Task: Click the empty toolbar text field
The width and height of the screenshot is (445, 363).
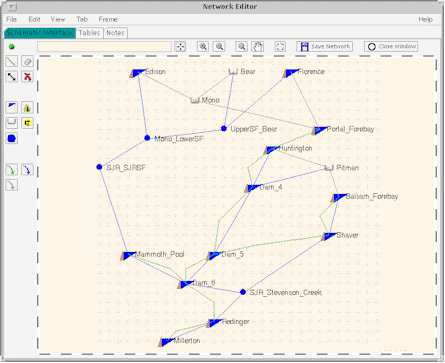Action: (104, 47)
